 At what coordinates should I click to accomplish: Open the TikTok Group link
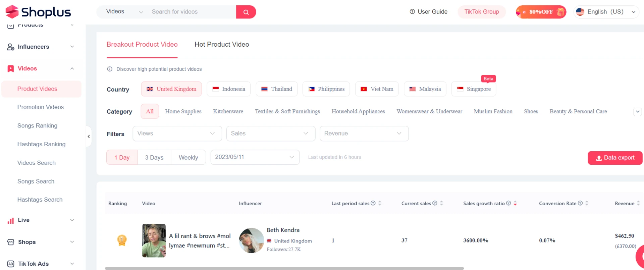(x=481, y=12)
